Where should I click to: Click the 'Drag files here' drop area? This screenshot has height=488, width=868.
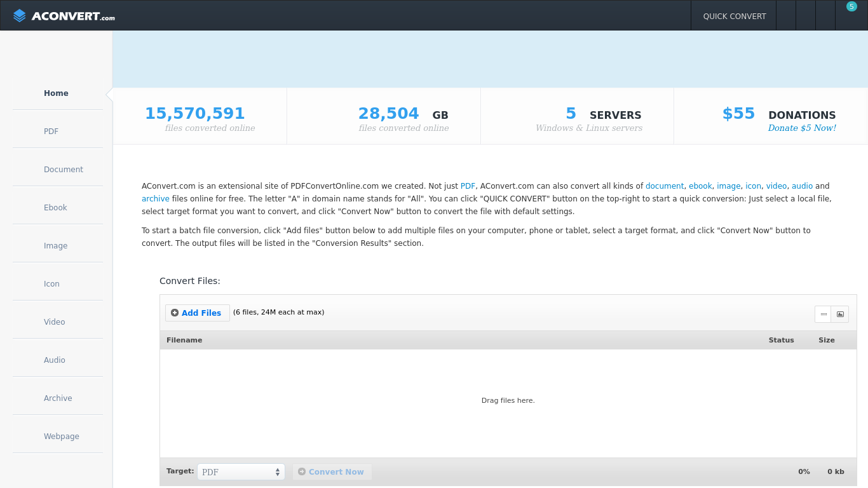click(x=508, y=401)
